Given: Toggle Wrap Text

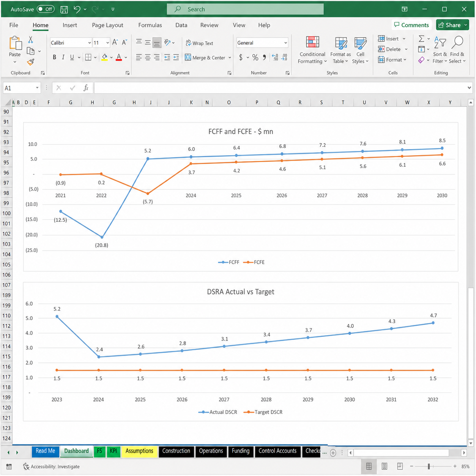Looking at the screenshot, I should click(x=199, y=43).
